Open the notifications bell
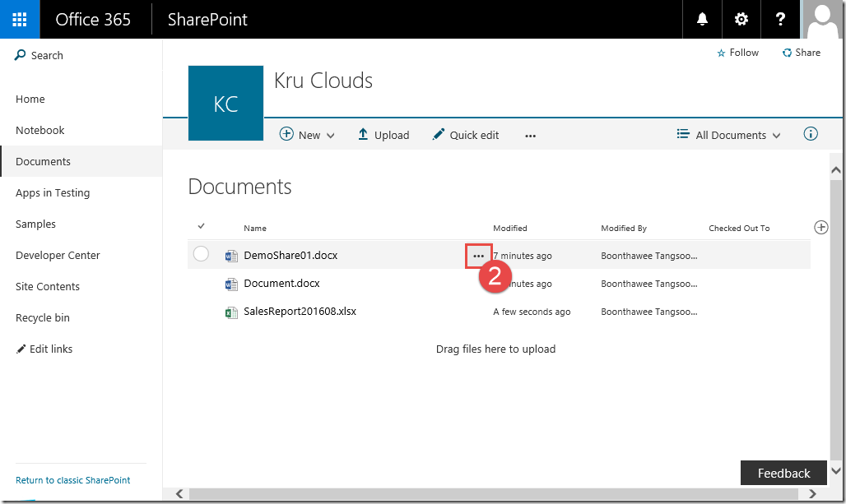Viewport: 846px width, 504px height. (x=702, y=20)
